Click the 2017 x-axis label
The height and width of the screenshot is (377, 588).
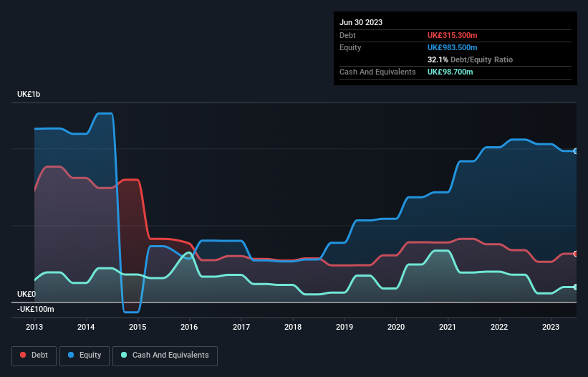[x=241, y=327]
